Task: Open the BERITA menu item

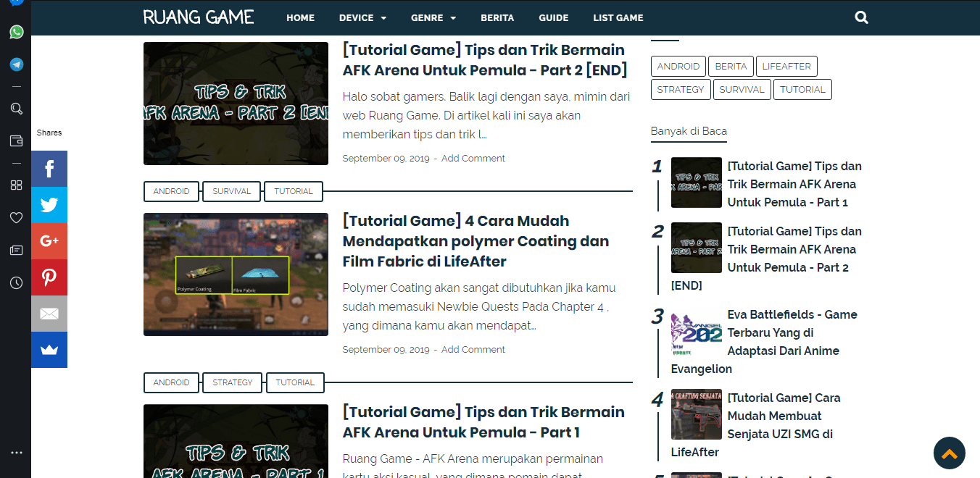Action: pos(497,17)
